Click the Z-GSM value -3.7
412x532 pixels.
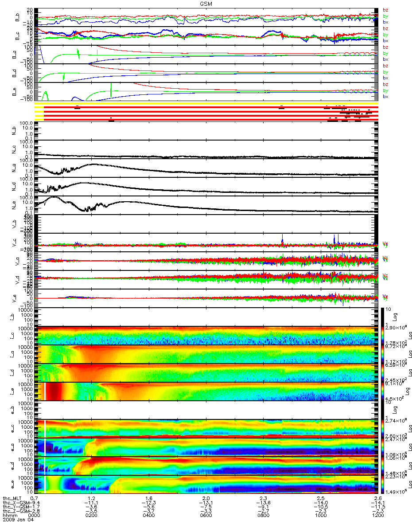click(148, 512)
